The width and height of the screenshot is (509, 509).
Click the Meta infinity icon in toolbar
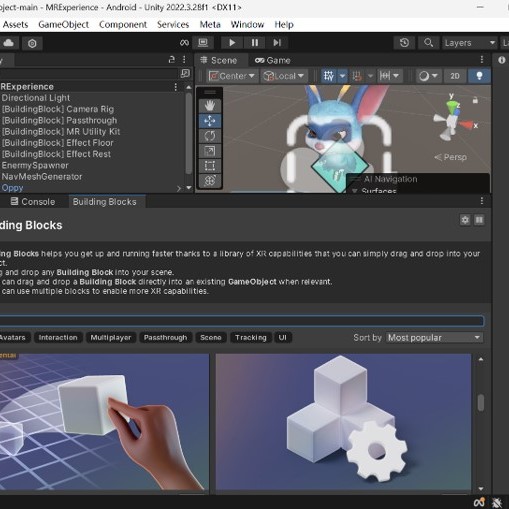pyautogui.click(x=184, y=43)
